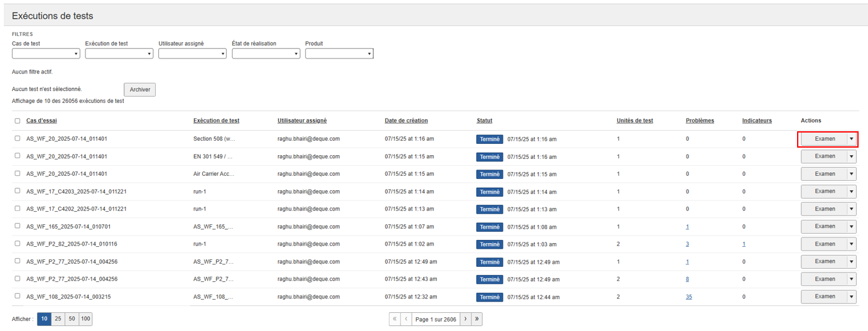Open the État de réalisation filter dropdown

pos(265,54)
